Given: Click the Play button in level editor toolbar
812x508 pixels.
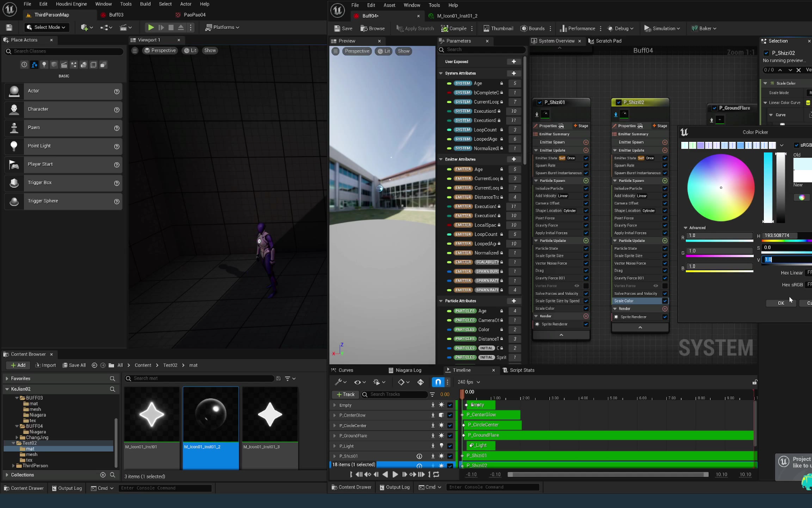Looking at the screenshot, I should (151, 28).
